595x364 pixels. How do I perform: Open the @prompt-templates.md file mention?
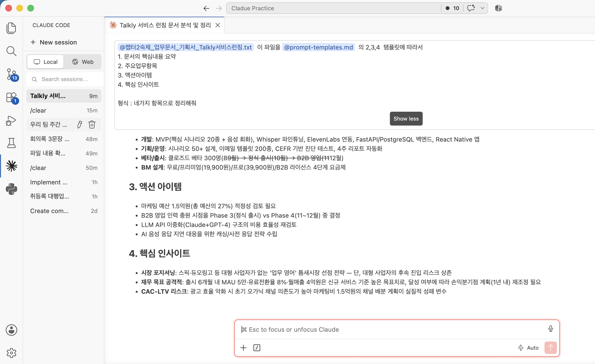318,47
